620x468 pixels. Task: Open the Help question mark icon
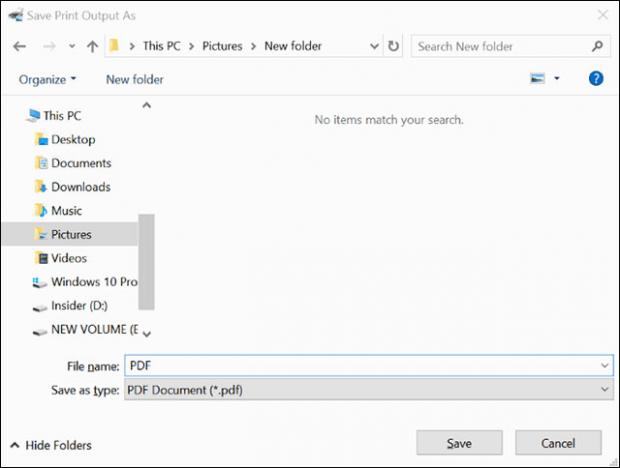point(596,78)
